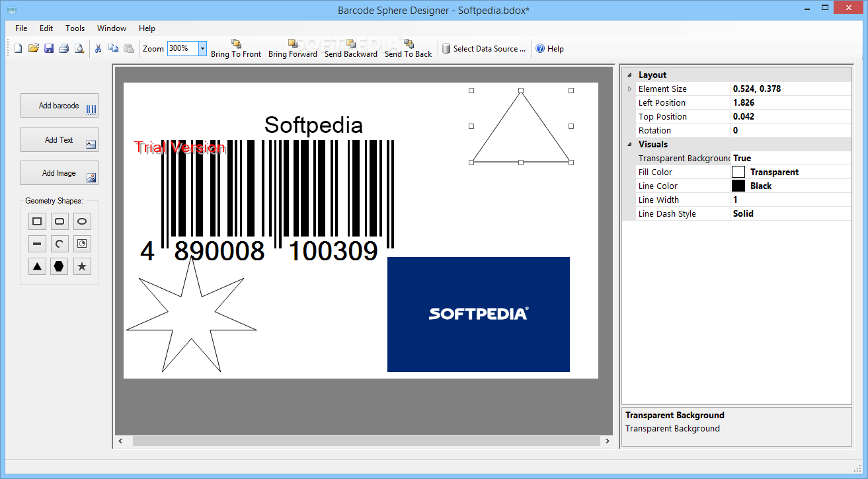This screenshot has width=868, height=479.
Task: Select the Element Size value 0.524, 0.378
Action: pyautogui.click(x=791, y=89)
